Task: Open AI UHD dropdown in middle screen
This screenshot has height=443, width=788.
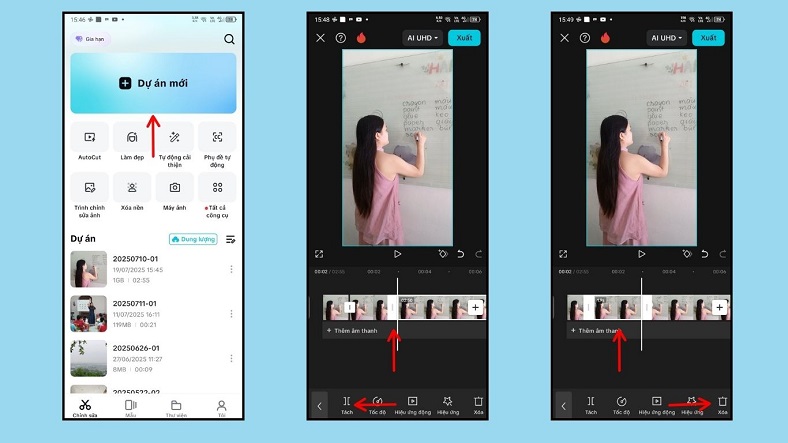Action: point(422,38)
